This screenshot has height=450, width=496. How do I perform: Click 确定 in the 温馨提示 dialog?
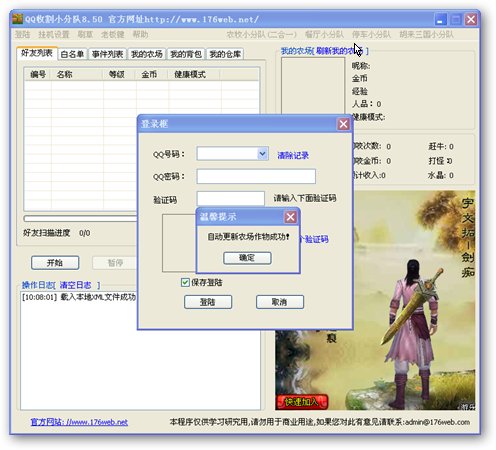(247, 258)
